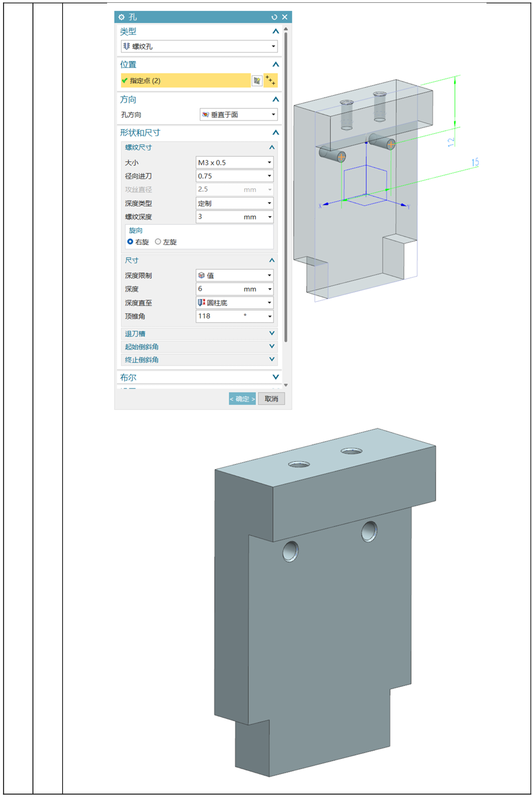The width and height of the screenshot is (532, 797).
Task: Collapse the 尺寸 subsection
Action: (272, 260)
